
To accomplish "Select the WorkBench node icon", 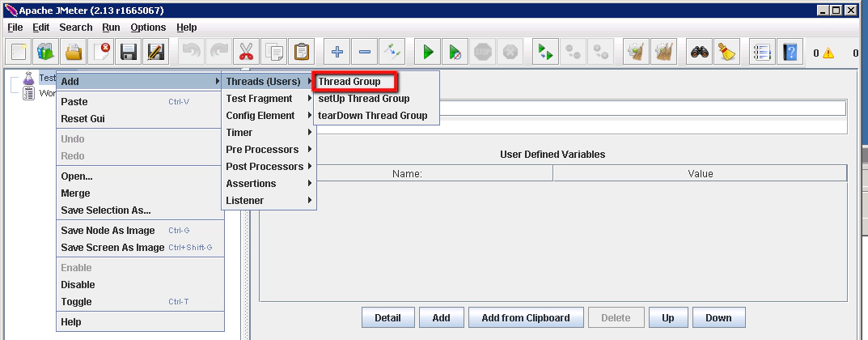I will pyautogui.click(x=28, y=93).
